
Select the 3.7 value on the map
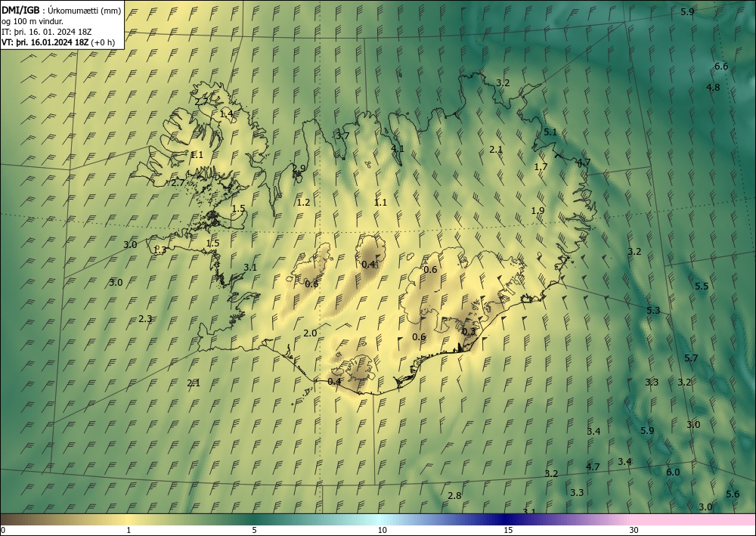point(342,135)
